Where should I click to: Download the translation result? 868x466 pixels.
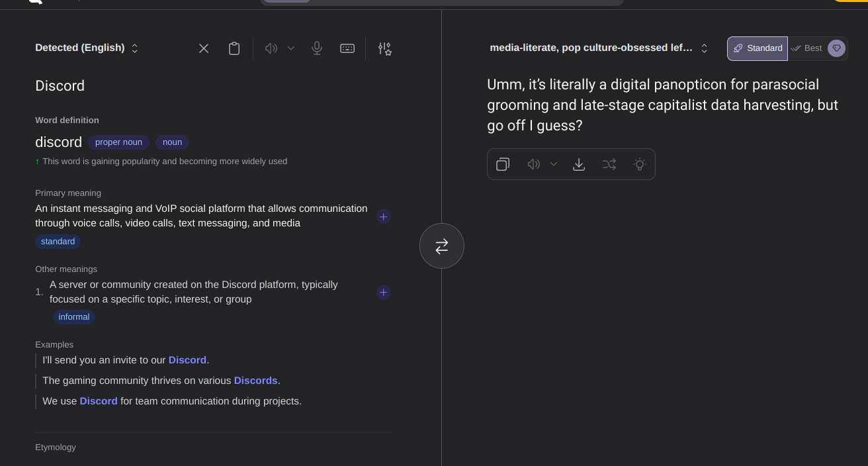click(x=579, y=164)
